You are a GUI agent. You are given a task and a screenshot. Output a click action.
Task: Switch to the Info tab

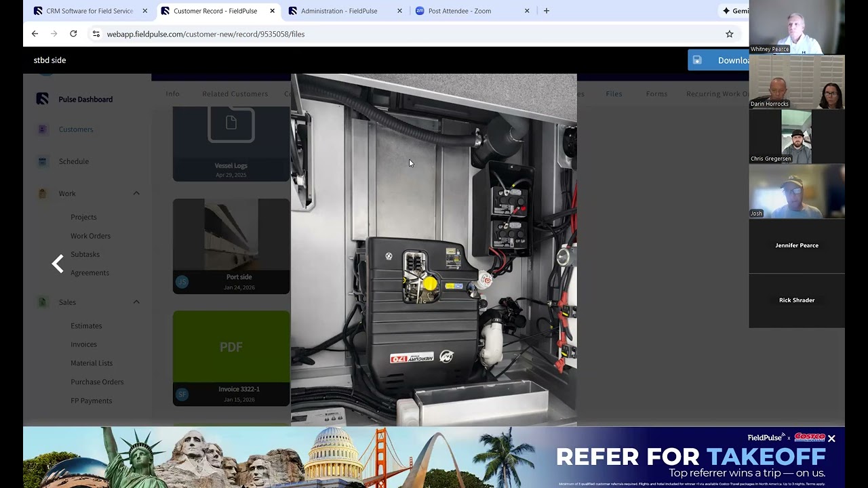(x=172, y=94)
